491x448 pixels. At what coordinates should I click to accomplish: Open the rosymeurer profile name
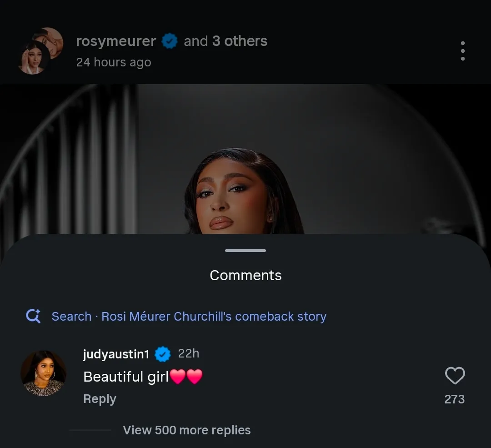pyautogui.click(x=116, y=41)
